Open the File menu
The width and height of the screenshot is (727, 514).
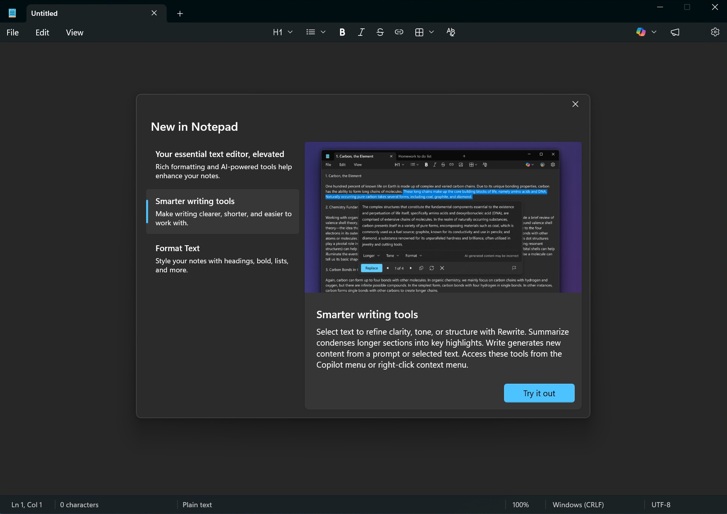(x=13, y=32)
